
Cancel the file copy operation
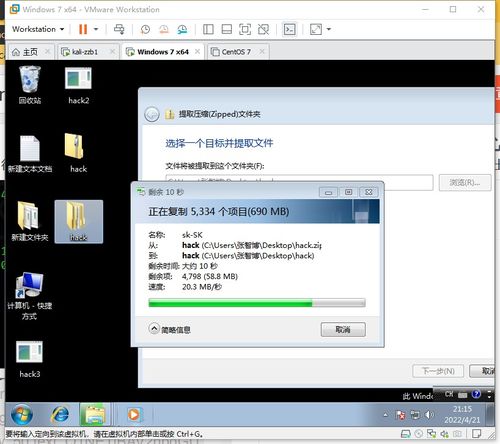pos(343,330)
